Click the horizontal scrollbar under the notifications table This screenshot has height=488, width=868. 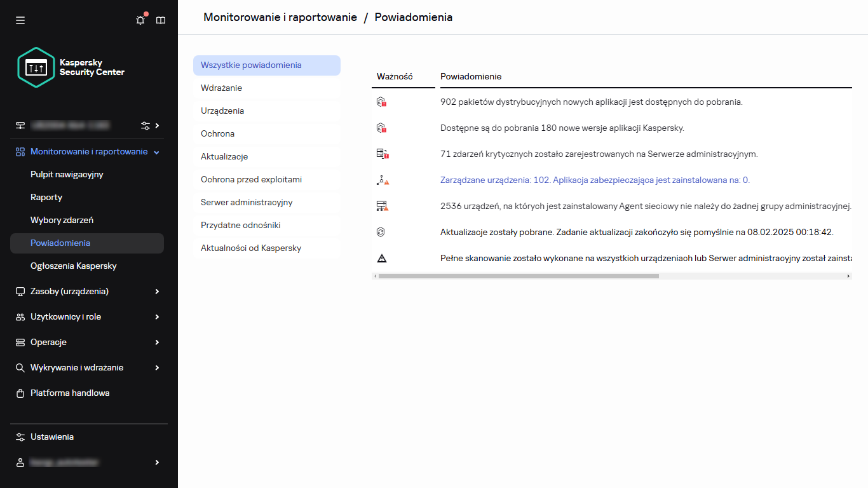click(x=518, y=275)
